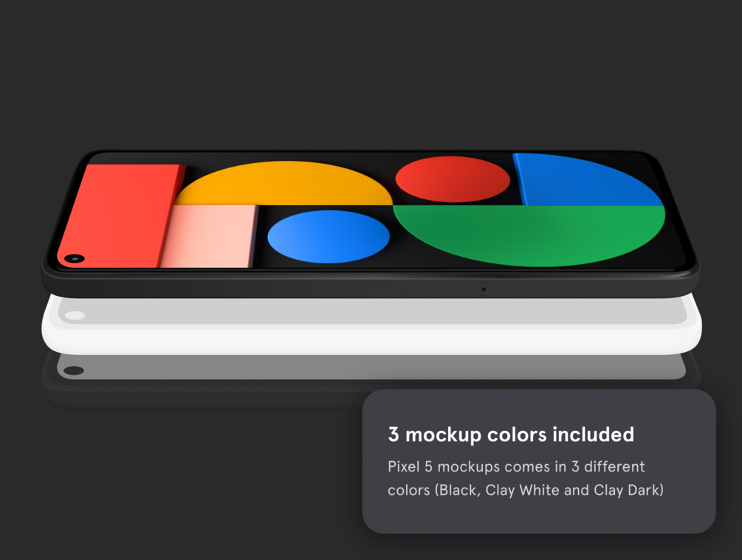
Task: Select the pink rectangle shape
Action: (209, 236)
